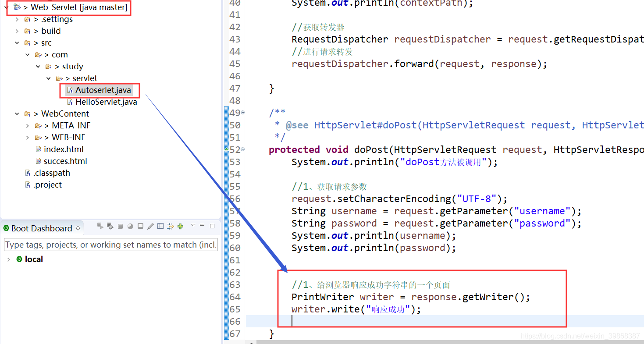
Task: Expand the .settings folder
Action: (17, 19)
